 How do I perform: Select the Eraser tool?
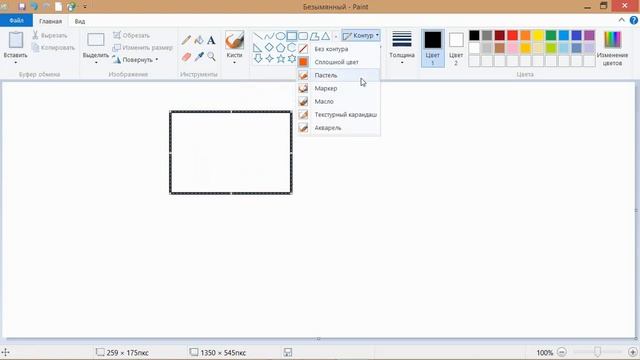click(186, 56)
